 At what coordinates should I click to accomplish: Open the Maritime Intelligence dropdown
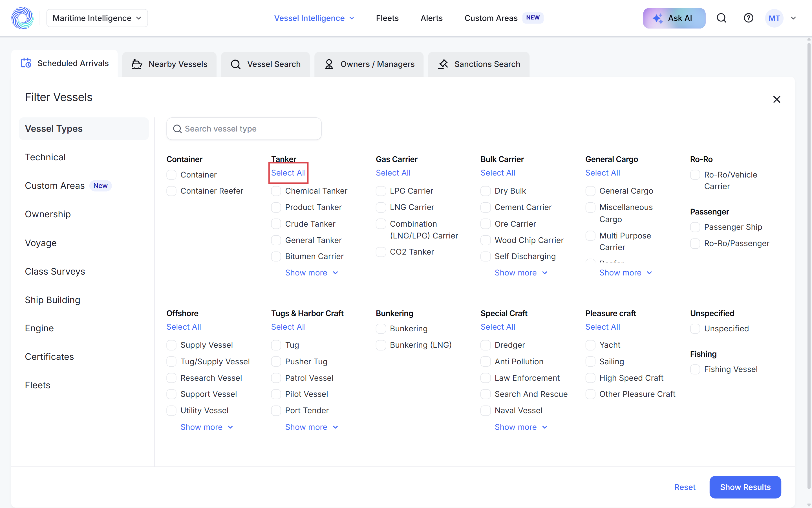tap(97, 18)
